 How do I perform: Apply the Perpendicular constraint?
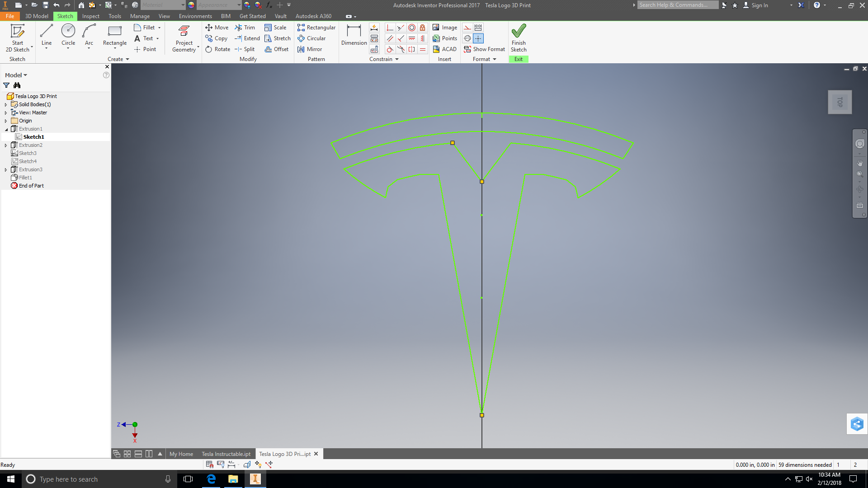coord(401,38)
